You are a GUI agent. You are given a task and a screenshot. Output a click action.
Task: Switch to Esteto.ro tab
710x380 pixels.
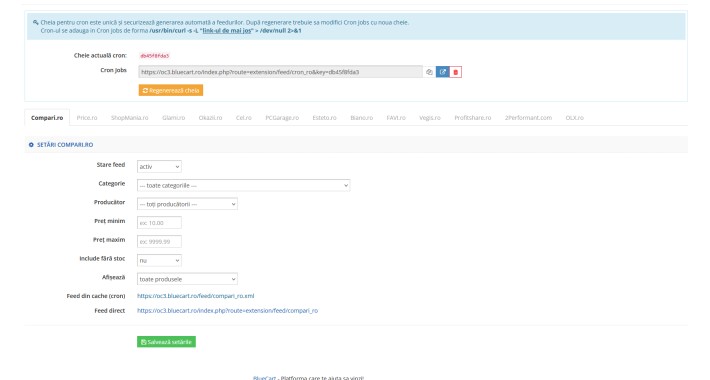325,118
